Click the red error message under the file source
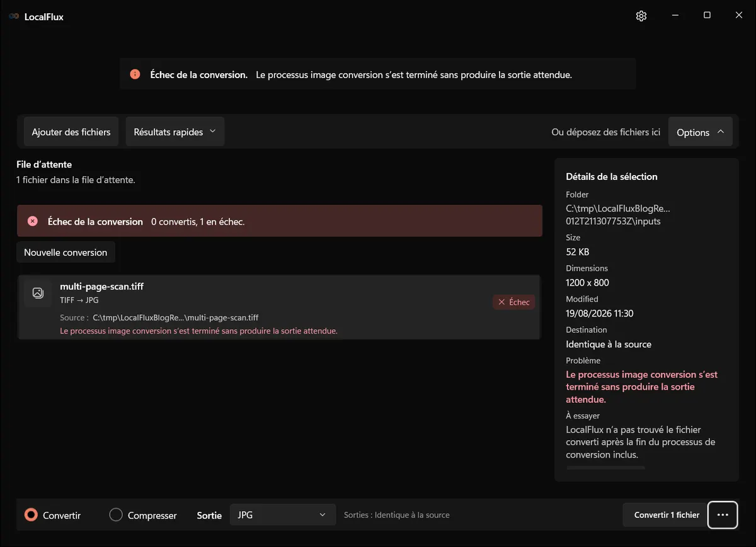The width and height of the screenshot is (756, 547). pos(199,331)
